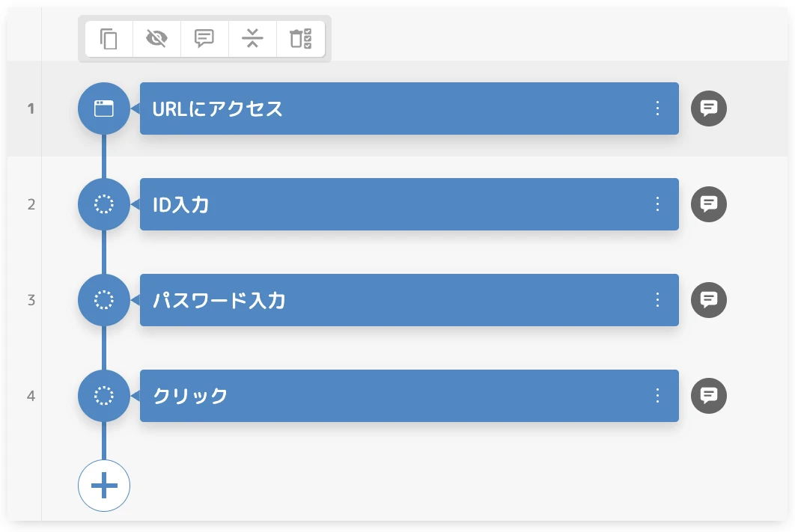Add a comment to the URLにアクセス step

[x=709, y=108]
